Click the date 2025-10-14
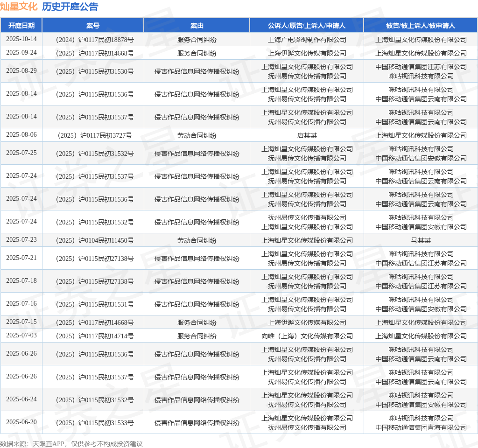 coord(21,39)
